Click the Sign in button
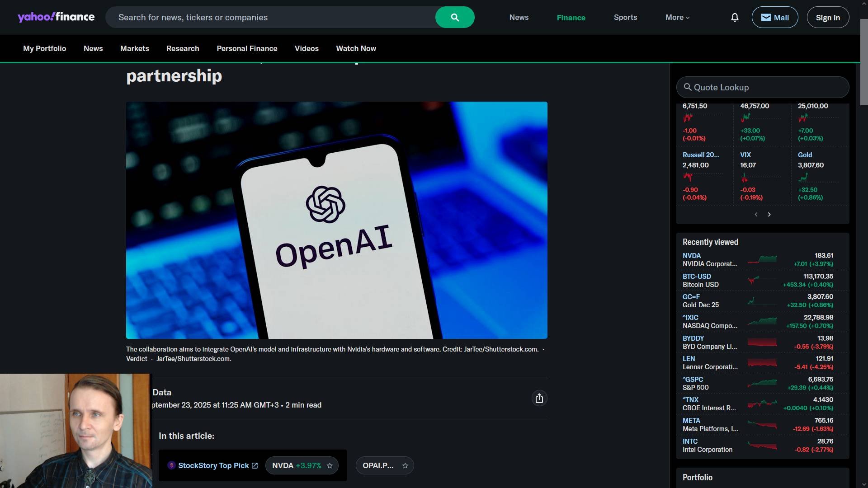 point(827,18)
